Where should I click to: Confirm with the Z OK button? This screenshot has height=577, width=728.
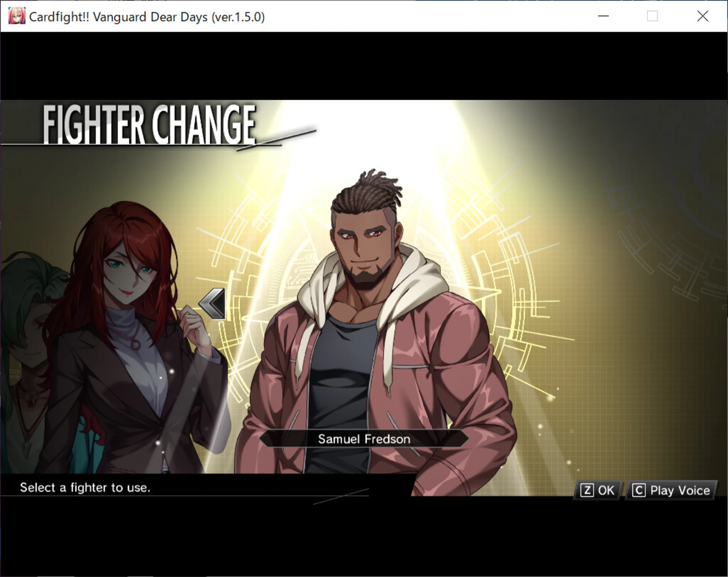coord(597,490)
